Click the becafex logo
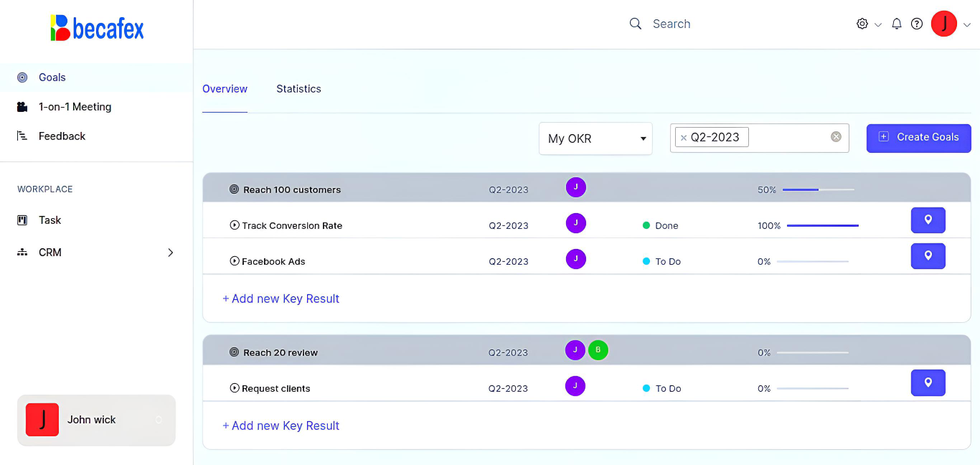This screenshot has height=465, width=980. point(97,28)
